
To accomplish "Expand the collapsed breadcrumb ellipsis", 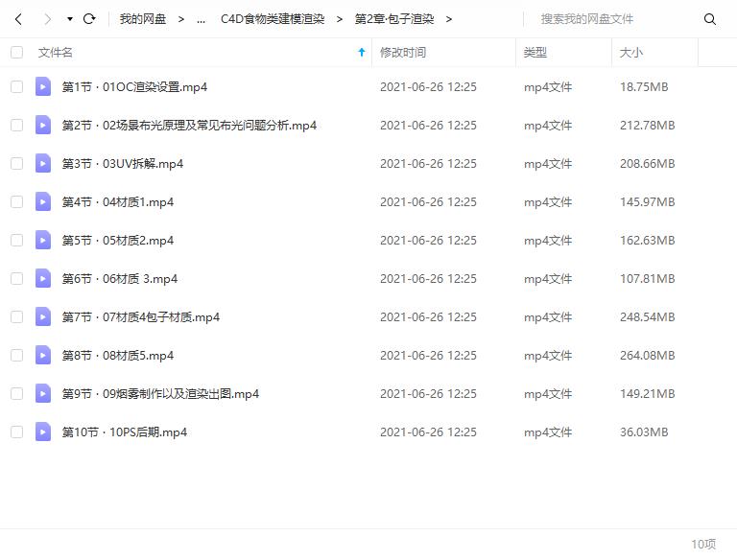I will [x=201, y=20].
